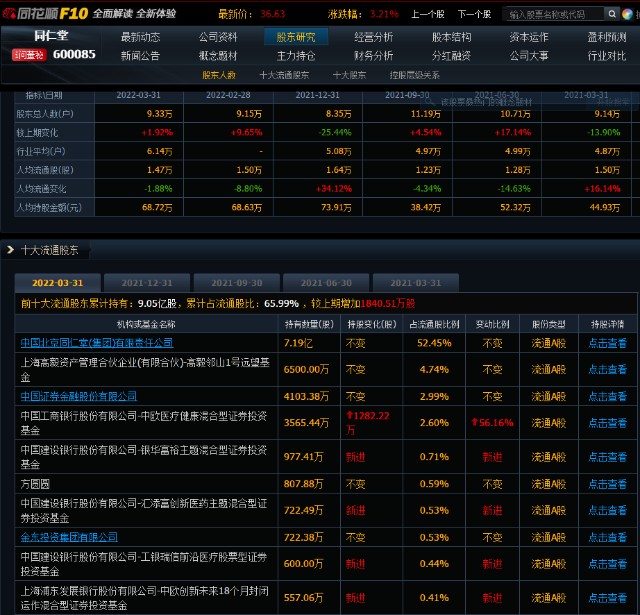Go to 上一个股
The height and width of the screenshot is (615, 640).
(x=427, y=14)
